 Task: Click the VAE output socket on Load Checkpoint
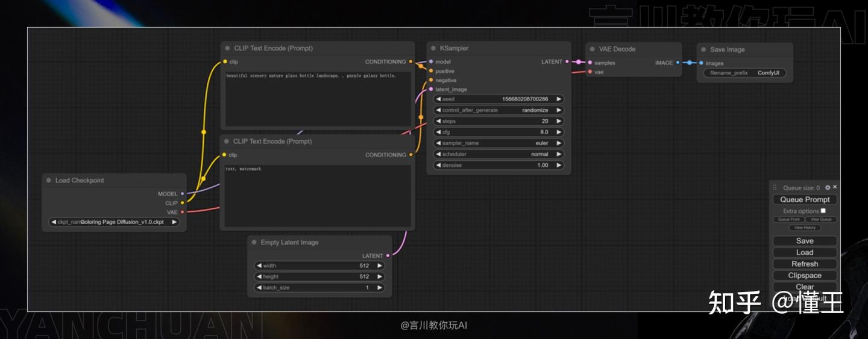[x=183, y=212]
